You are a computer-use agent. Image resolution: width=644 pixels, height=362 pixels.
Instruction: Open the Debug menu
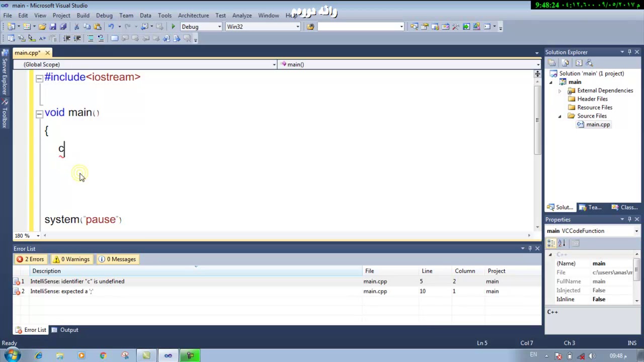click(104, 16)
